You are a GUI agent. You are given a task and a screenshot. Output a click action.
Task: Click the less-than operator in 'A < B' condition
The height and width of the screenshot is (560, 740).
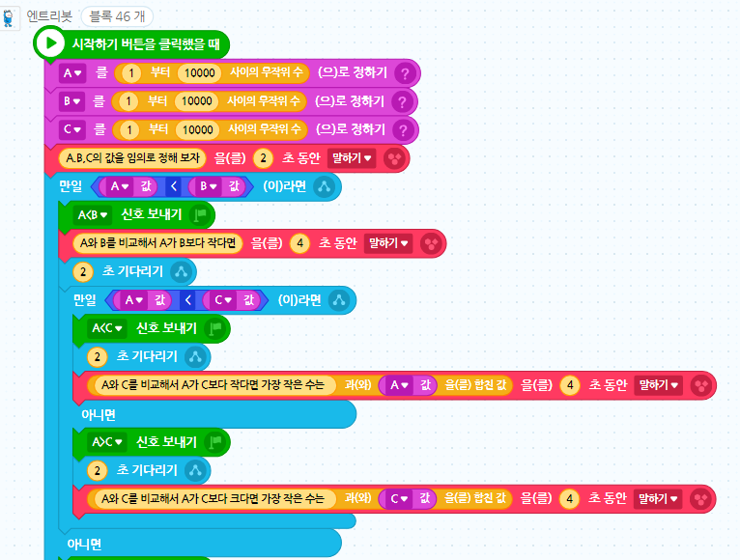point(174,186)
